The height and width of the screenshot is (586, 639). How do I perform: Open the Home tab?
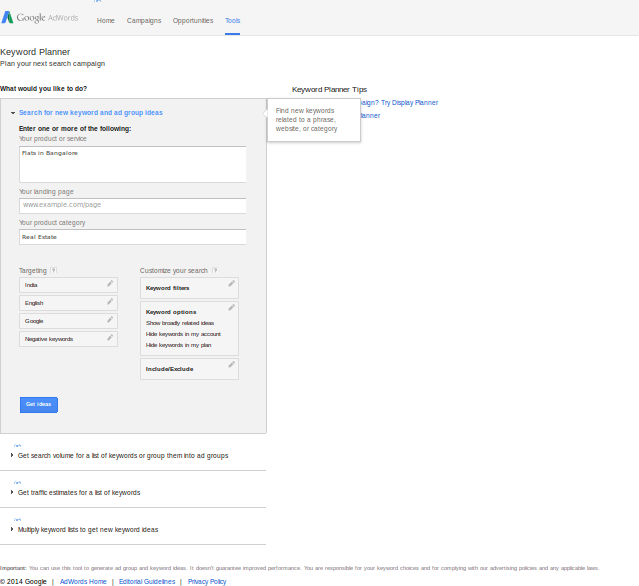[x=106, y=20]
